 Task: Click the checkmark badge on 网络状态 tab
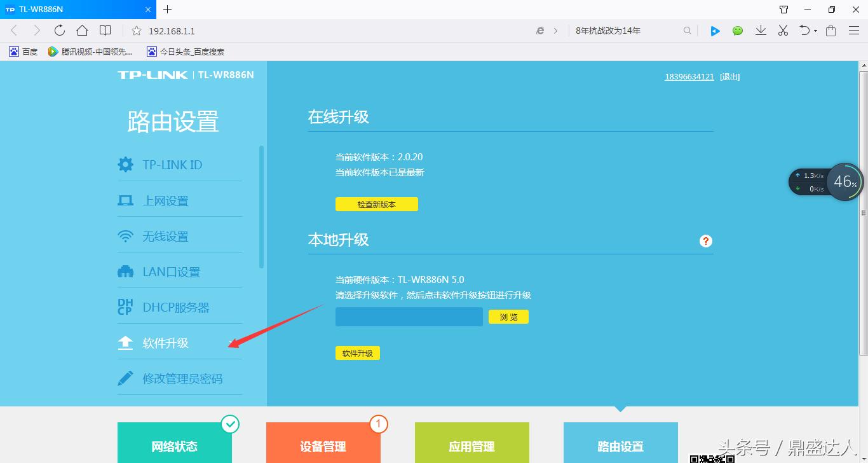[x=230, y=424]
